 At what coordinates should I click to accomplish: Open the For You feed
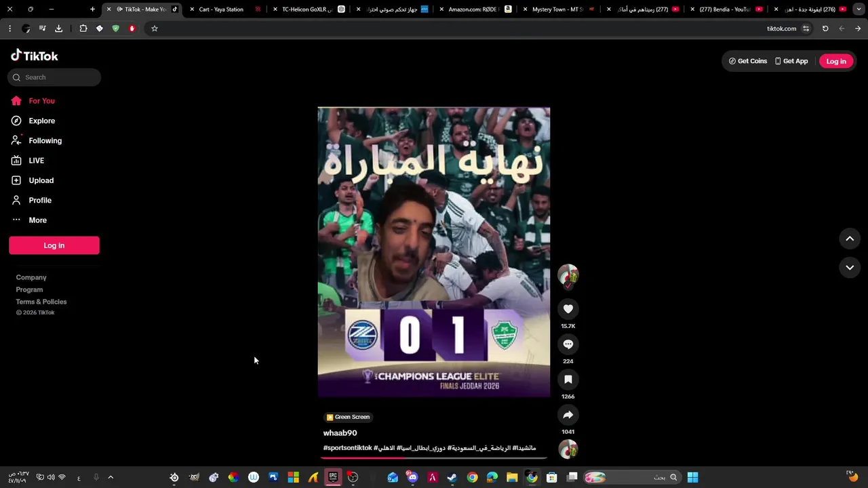click(x=33, y=101)
